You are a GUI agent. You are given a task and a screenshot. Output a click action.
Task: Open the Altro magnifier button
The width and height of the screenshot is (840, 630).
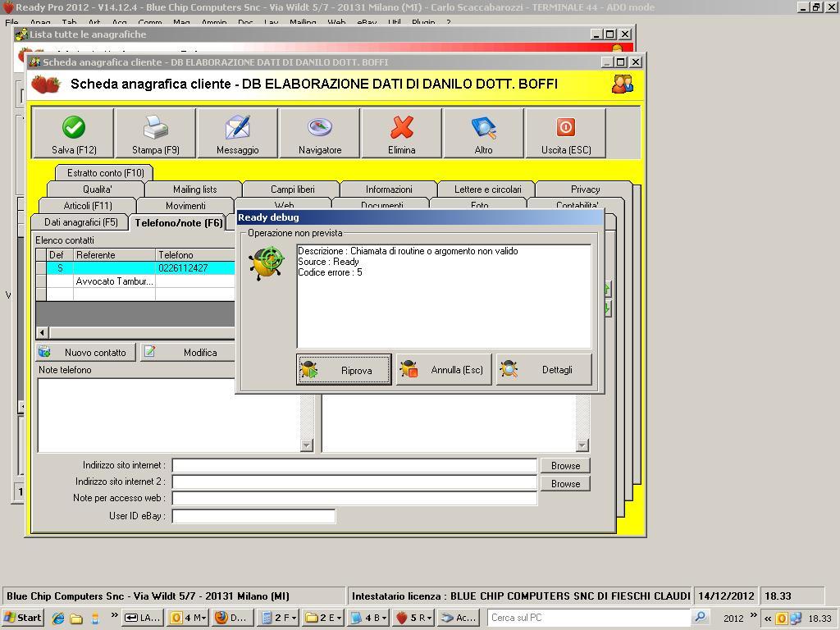pyautogui.click(x=483, y=133)
